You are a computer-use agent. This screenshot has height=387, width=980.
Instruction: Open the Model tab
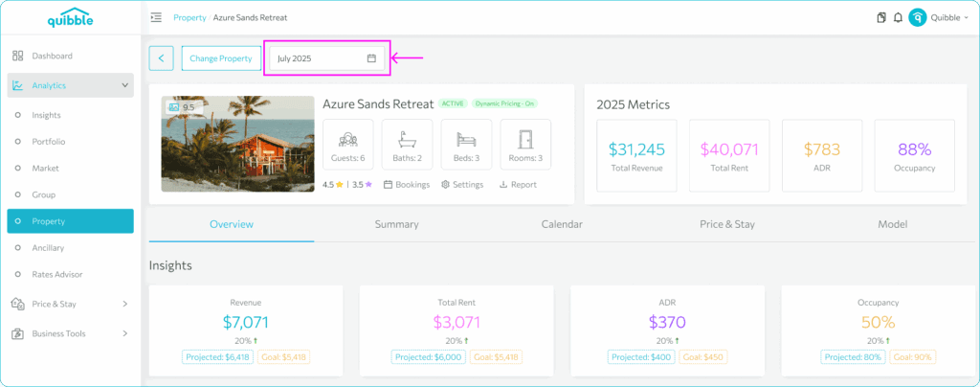click(893, 224)
